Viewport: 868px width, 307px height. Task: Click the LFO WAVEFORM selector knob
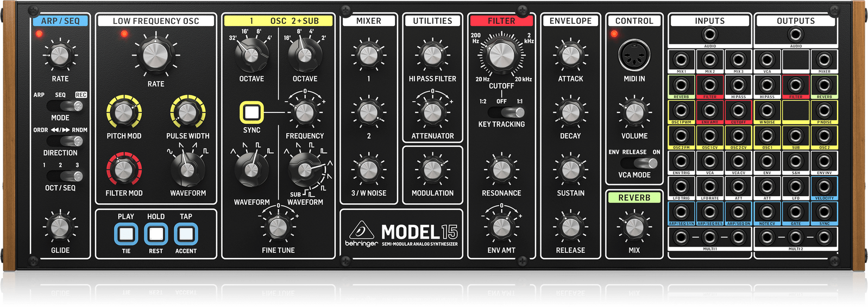click(187, 168)
